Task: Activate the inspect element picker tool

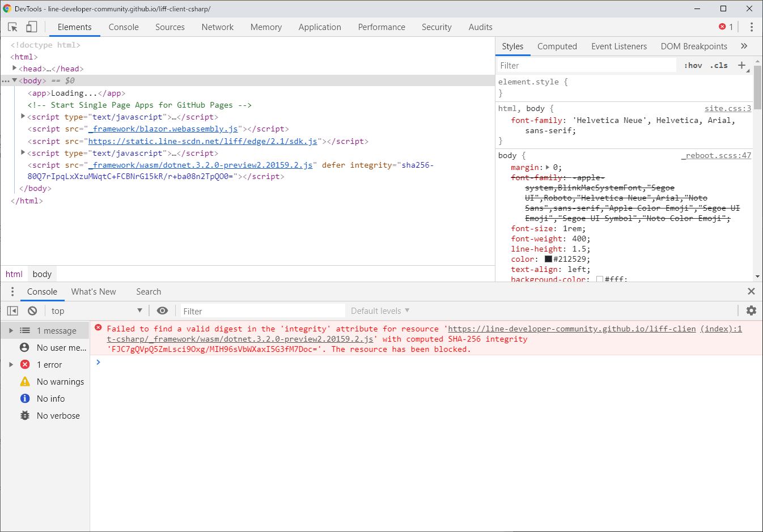Action: [12, 27]
